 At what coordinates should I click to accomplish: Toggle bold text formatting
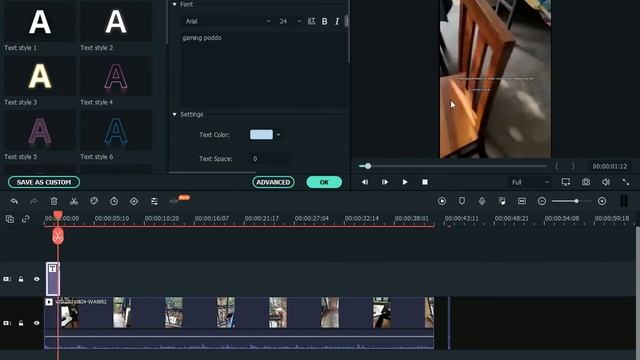324,21
